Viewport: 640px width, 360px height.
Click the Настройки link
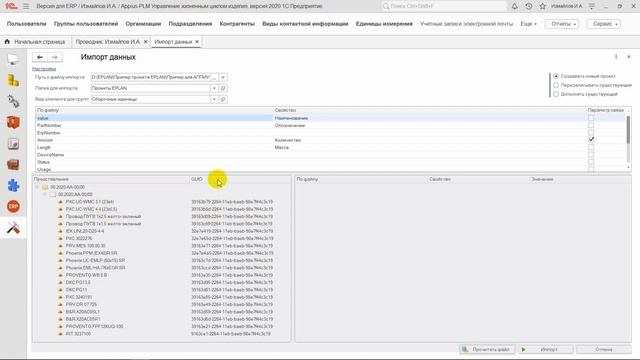pyautogui.click(x=44, y=69)
